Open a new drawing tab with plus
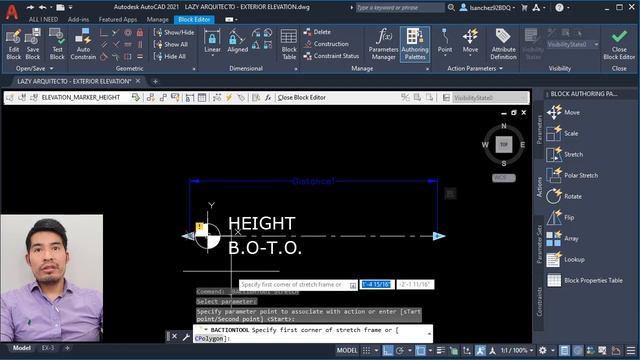Viewport: 640px width, 360px height. point(155,82)
